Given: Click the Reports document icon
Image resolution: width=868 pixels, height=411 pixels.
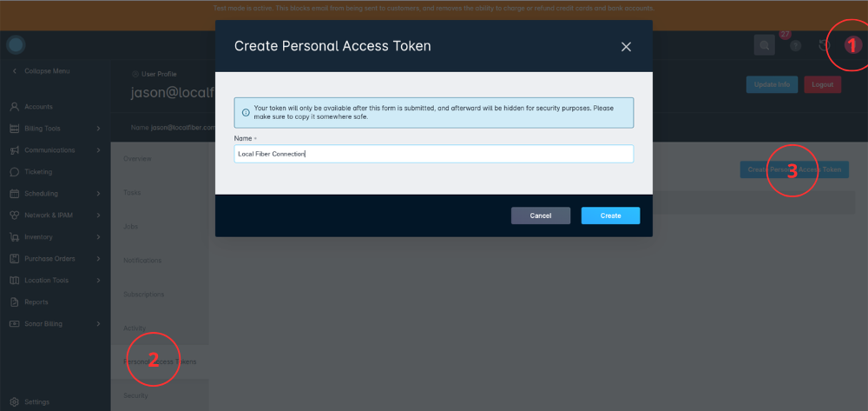Looking at the screenshot, I should coord(15,302).
